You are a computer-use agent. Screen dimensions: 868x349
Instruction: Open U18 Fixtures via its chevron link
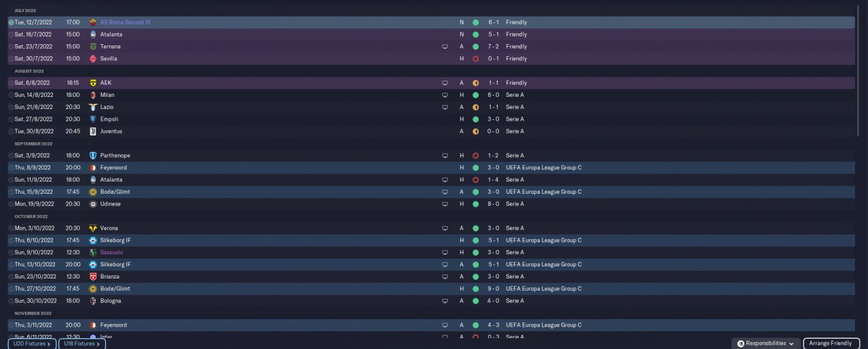coord(82,344)
